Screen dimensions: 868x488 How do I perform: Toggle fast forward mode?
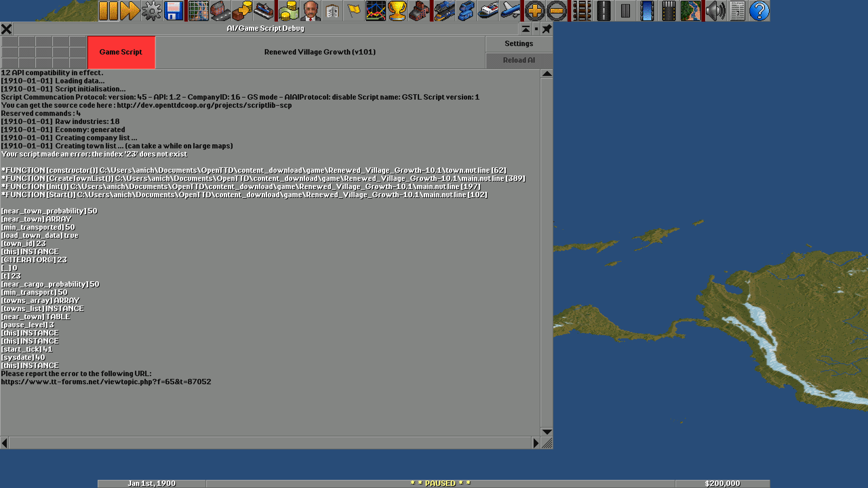pyautogui.click(x=130, y=11)
